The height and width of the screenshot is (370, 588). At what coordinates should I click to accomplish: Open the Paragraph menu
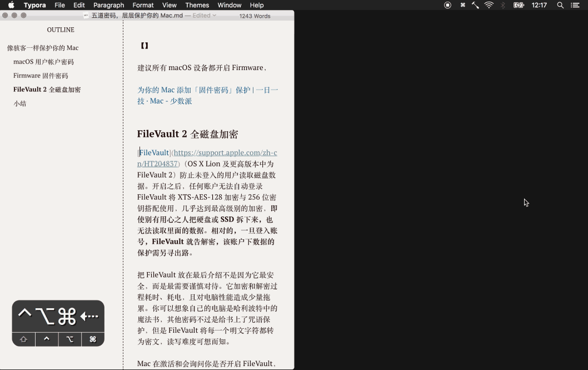pos(109,5)
